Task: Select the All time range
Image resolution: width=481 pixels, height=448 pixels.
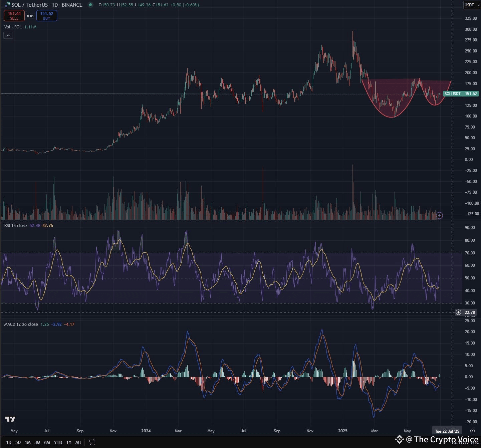Action: click(x=78, y=442)
